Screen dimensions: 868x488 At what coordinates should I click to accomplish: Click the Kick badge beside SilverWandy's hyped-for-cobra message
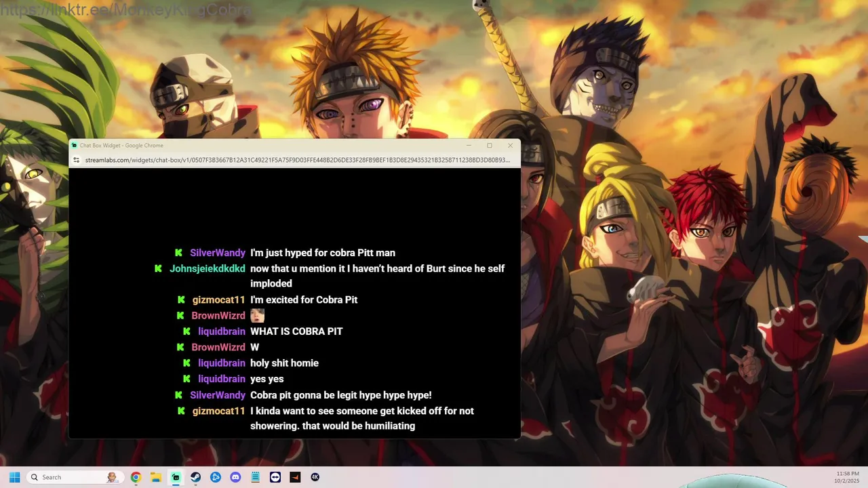178,253
